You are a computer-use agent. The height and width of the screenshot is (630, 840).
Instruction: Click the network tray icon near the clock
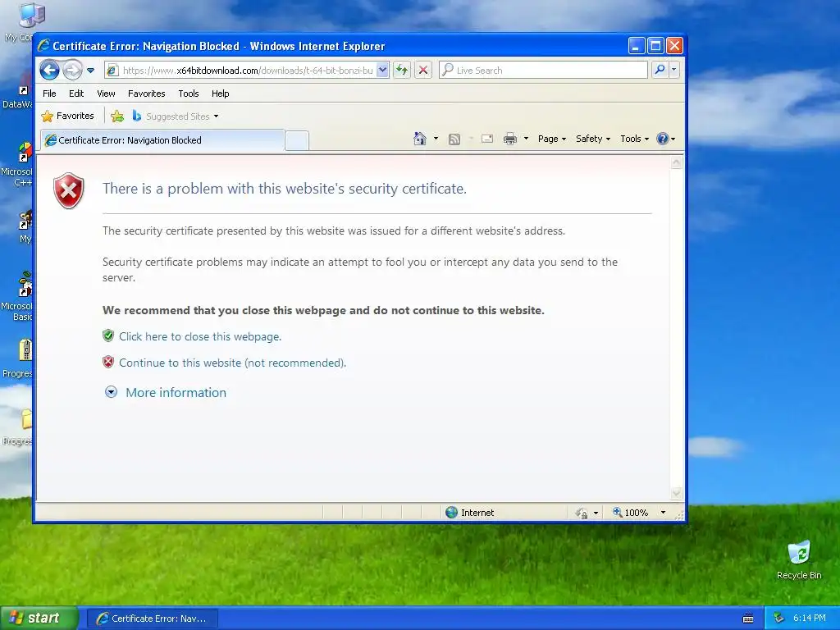(779, 619)
